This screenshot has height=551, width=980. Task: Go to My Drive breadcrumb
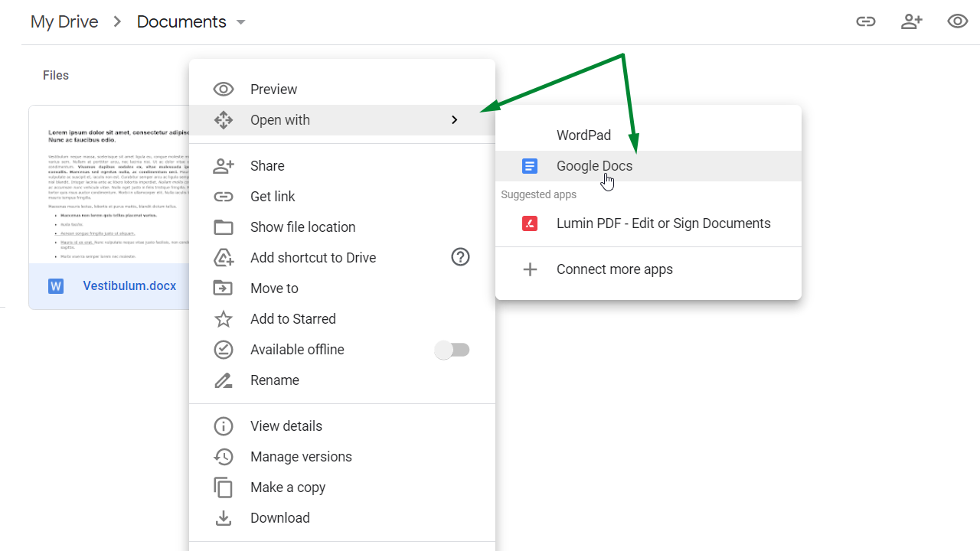(x=64, y=22)
